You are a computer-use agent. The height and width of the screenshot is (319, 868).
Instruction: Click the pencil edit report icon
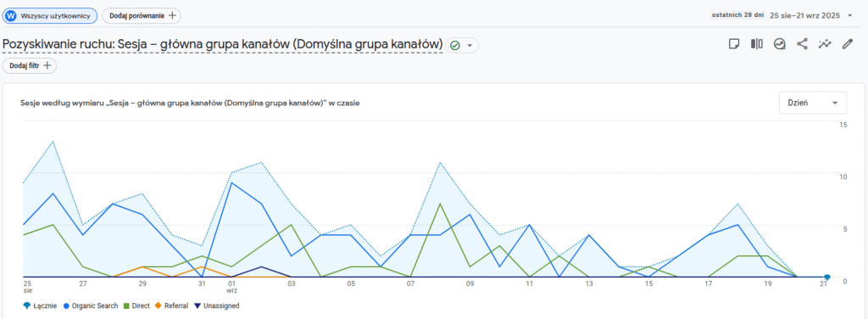848,44
